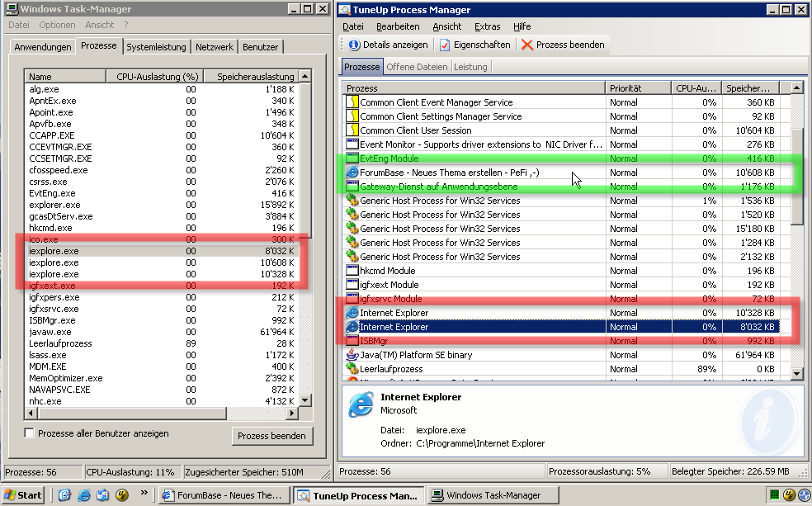
Task: Open Extras menu in TuneUp Process Manager
Action: point(488,26)
